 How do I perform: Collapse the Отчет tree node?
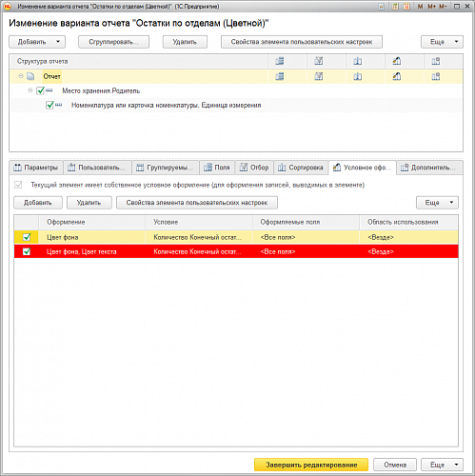click(21, 76)
